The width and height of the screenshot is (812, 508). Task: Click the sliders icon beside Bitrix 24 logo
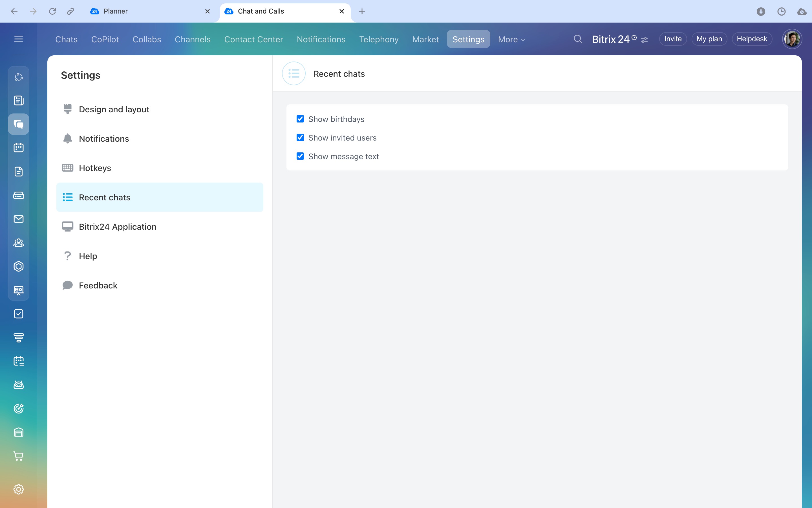[644, 40]
